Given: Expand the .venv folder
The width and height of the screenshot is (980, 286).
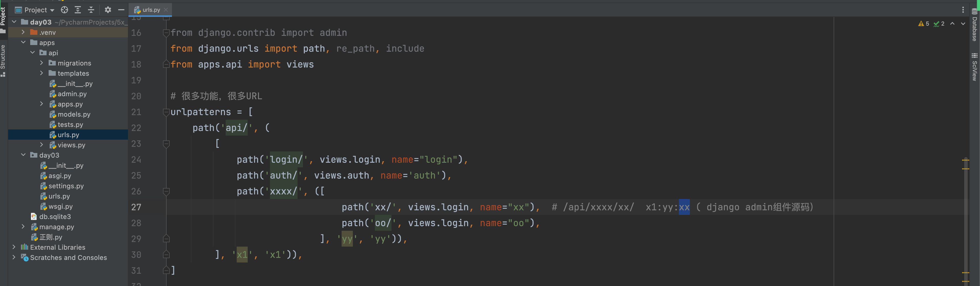Looking at the screenshot, I should (x=23, y=32).
